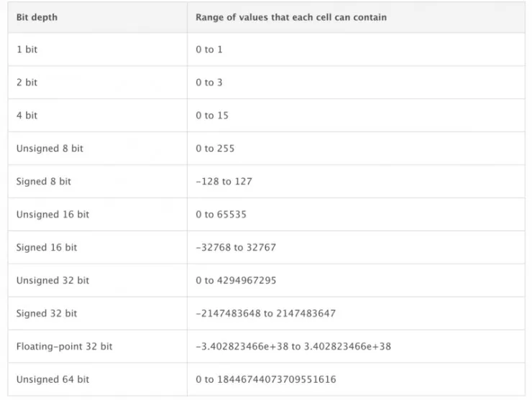Select the "4 bit" row label
This screenshot has height=400, width=532.
tap(27, 116)
